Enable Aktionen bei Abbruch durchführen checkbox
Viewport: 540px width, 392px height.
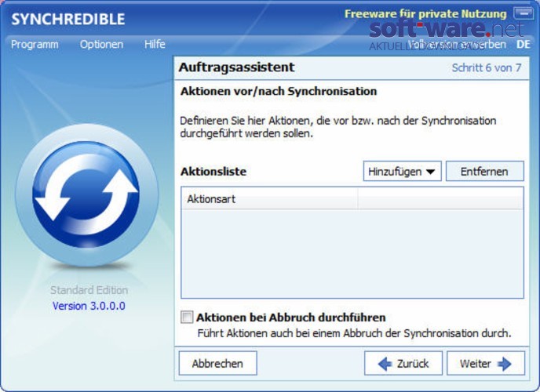pyautogui.click(x=187, y=317)
